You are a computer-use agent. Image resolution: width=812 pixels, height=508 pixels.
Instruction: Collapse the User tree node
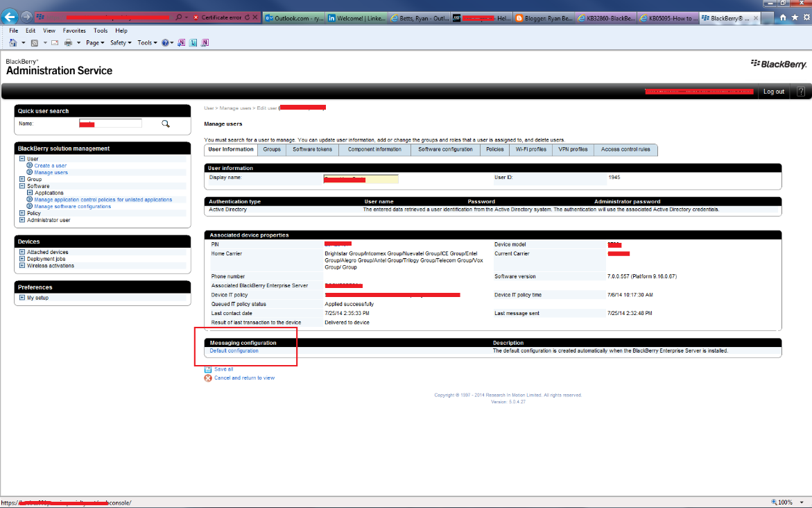22,159
